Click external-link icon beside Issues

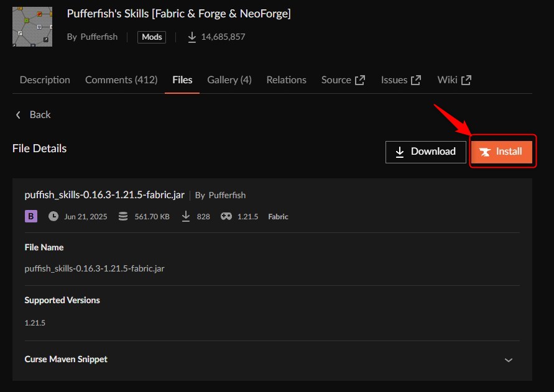(416, 80)
